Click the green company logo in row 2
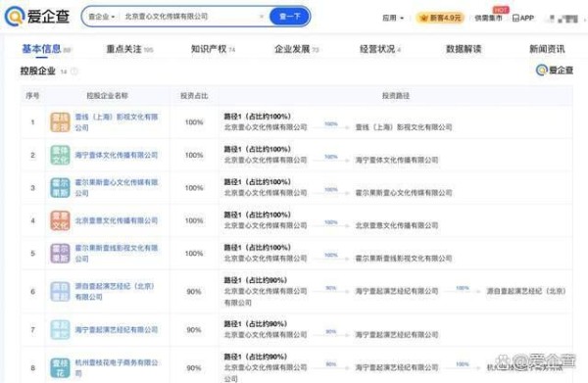The height and width of the screenshot is (383, 588). coord(60,155)
